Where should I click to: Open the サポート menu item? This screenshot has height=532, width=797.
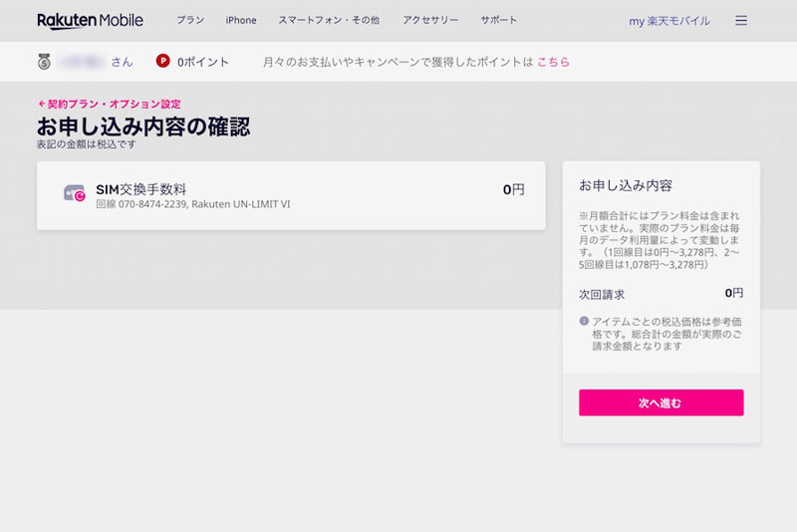[x=499, y=20]
